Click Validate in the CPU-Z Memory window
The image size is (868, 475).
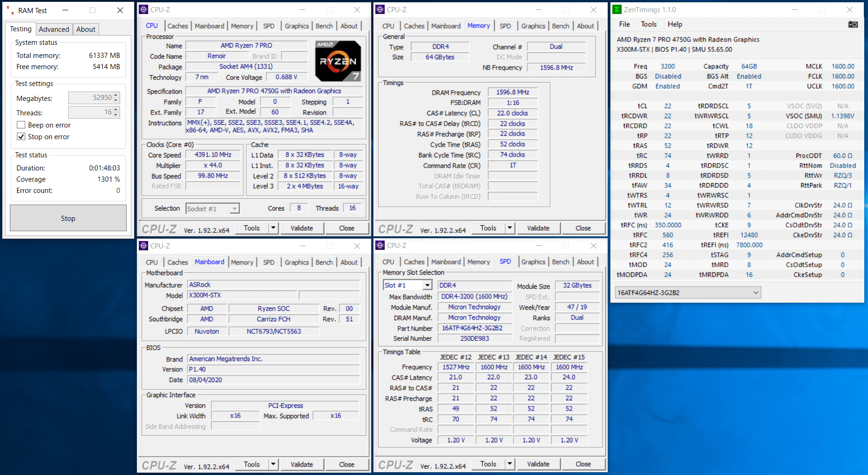(538, 228)
